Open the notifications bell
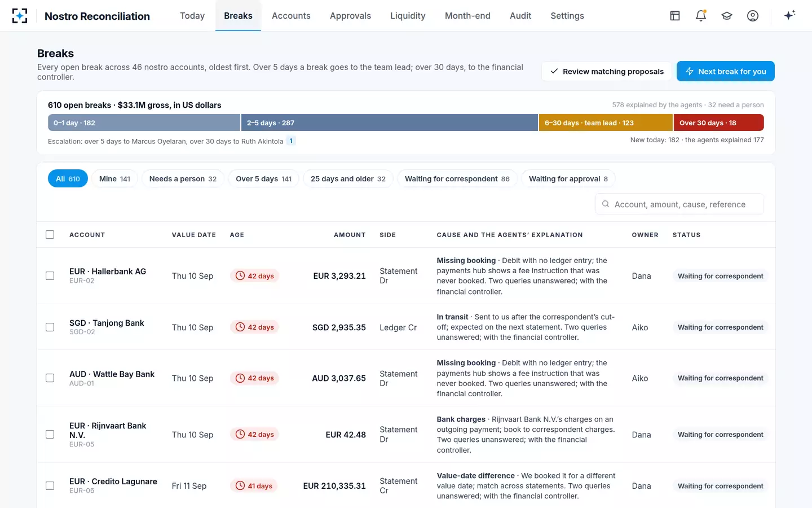The height and width of the screenshot is (508, 812). [701, 16]
